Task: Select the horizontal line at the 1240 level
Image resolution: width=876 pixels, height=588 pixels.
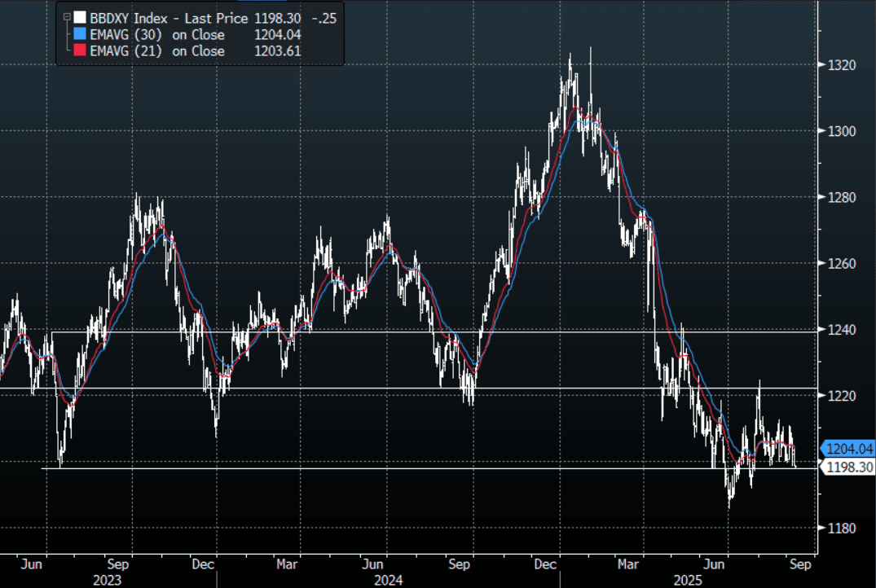Action: [x=407, y=331]
